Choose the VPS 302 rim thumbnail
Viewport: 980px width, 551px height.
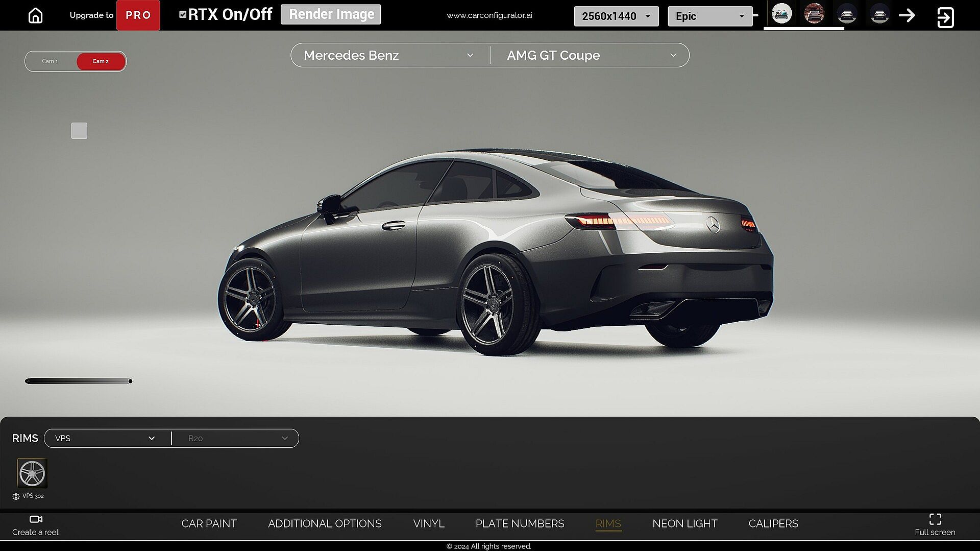point(32,473)
